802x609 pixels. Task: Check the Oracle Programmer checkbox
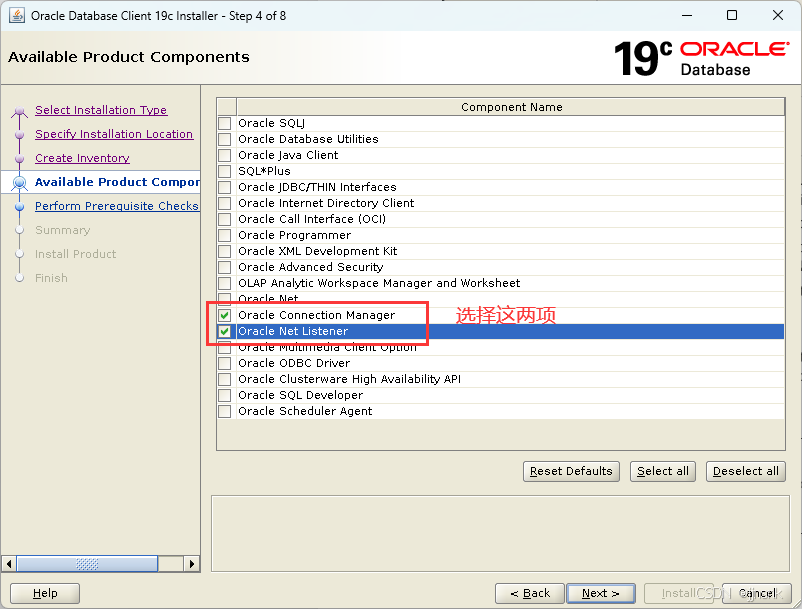[x=225, y=235]
